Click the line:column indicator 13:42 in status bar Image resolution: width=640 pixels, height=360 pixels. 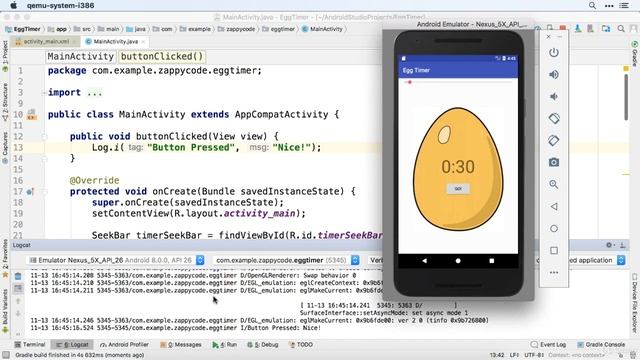(x=497, y=355)
